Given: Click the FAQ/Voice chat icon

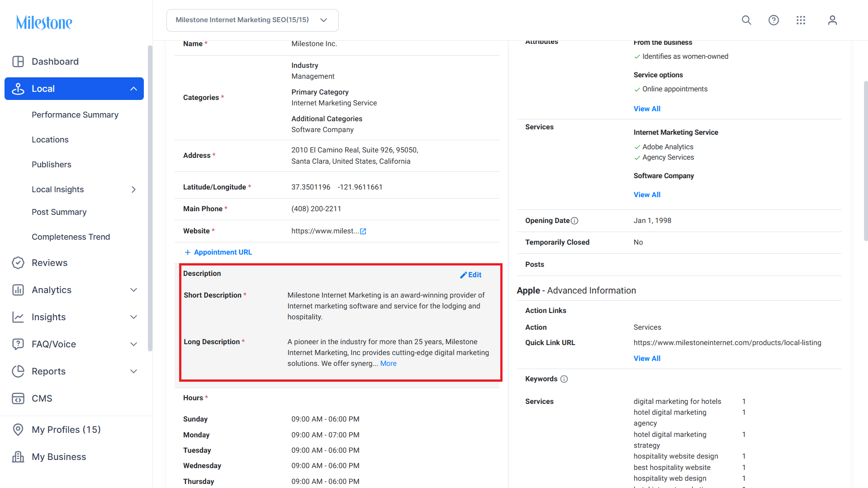Looking at the screenshot, I should [x=18, y=344].
